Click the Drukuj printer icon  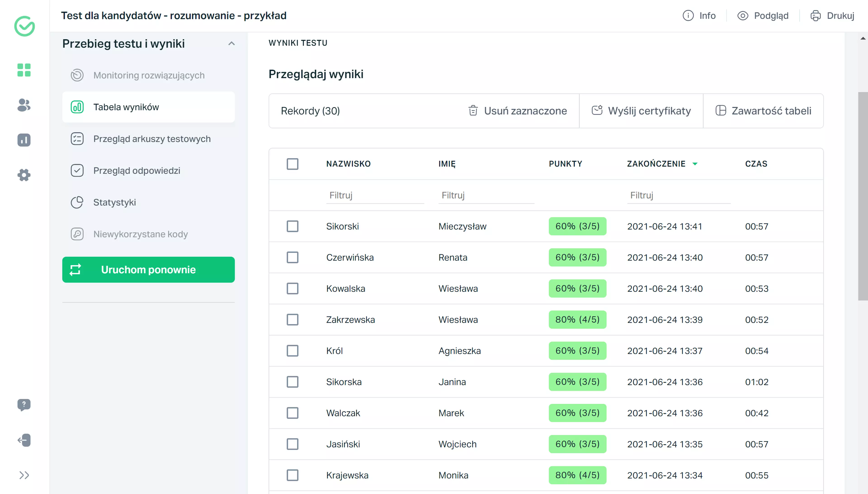click(x=815, y=16)
